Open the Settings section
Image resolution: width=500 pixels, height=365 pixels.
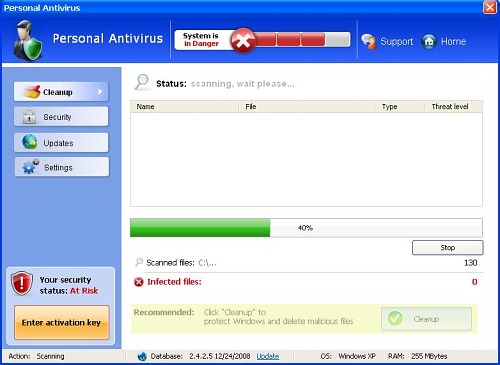(62, 167)
